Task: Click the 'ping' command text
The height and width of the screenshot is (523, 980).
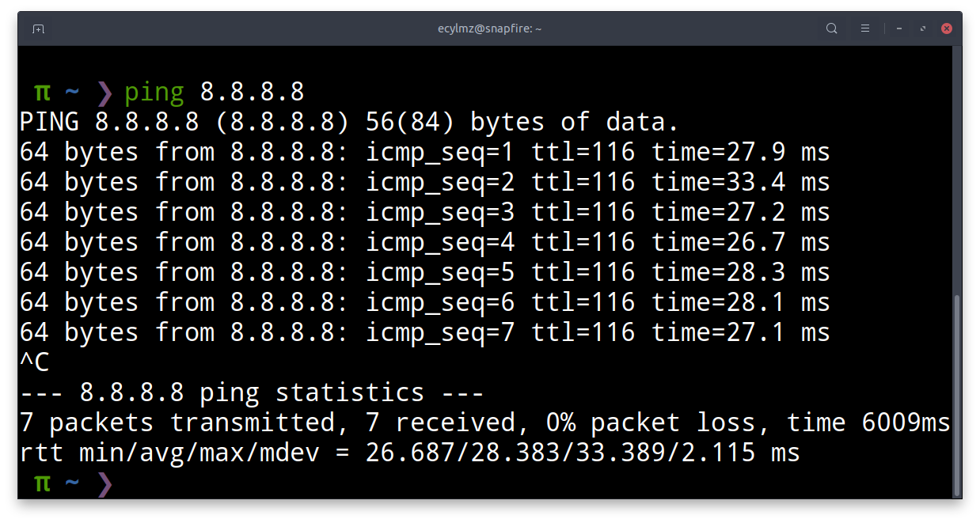Action: [154, 93]
